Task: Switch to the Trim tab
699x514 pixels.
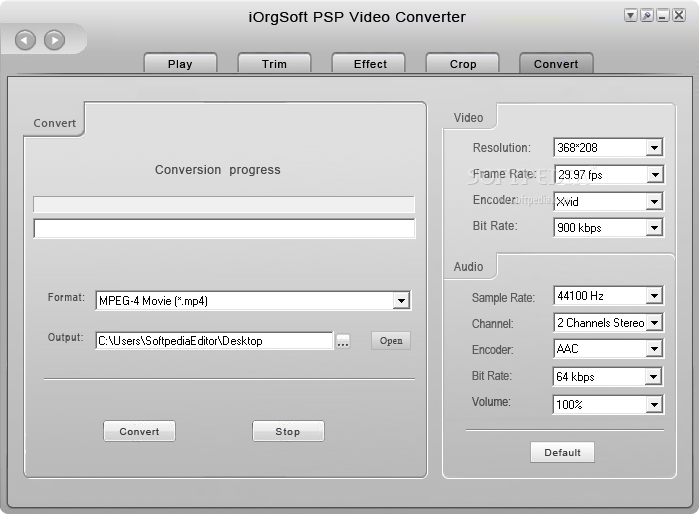Action: click(x=274, y=64)
